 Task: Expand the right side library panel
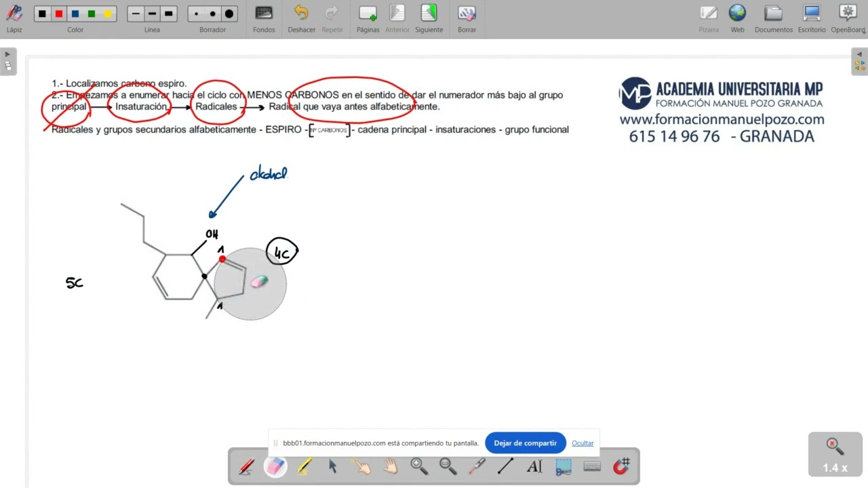(x=860, y=62)
